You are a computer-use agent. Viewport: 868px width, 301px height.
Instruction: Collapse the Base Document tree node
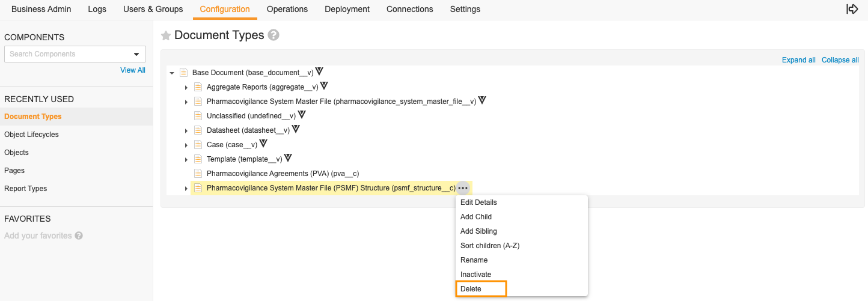[172, 73]
